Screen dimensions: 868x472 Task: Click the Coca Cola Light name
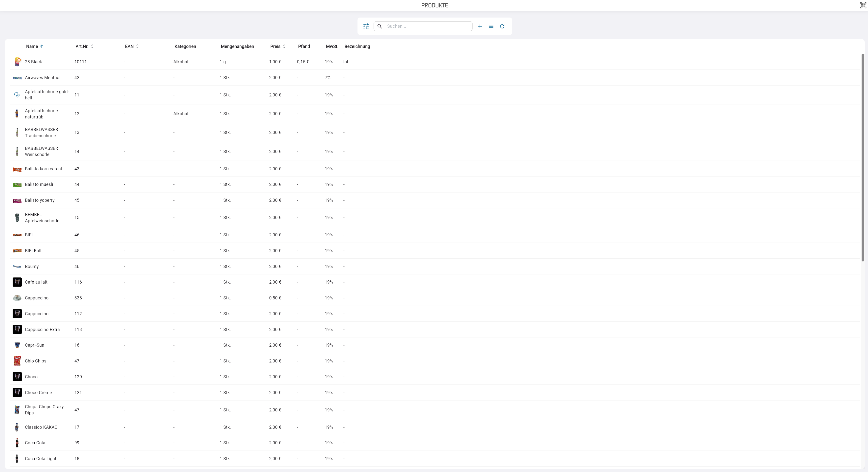(41, 458)
